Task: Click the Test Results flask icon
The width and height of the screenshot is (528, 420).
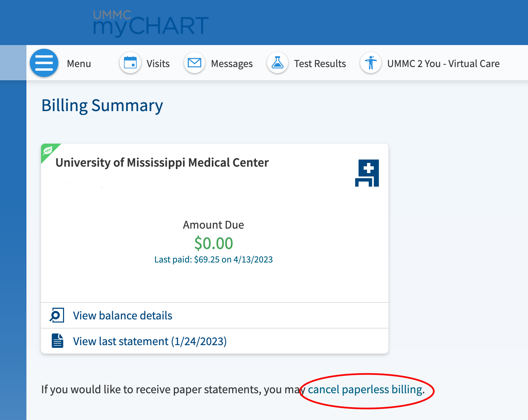Action: point(278,63)
